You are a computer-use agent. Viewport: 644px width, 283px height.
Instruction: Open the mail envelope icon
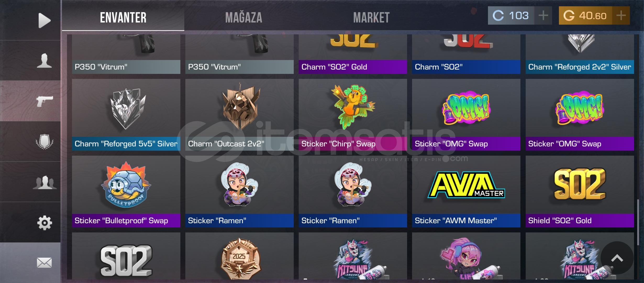pos(44,263)
